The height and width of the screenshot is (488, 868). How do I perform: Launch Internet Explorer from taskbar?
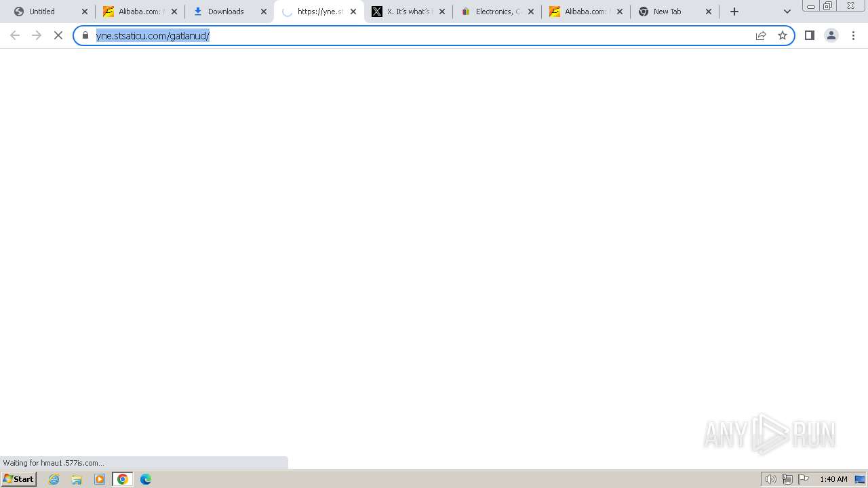(x=54, y=479)
